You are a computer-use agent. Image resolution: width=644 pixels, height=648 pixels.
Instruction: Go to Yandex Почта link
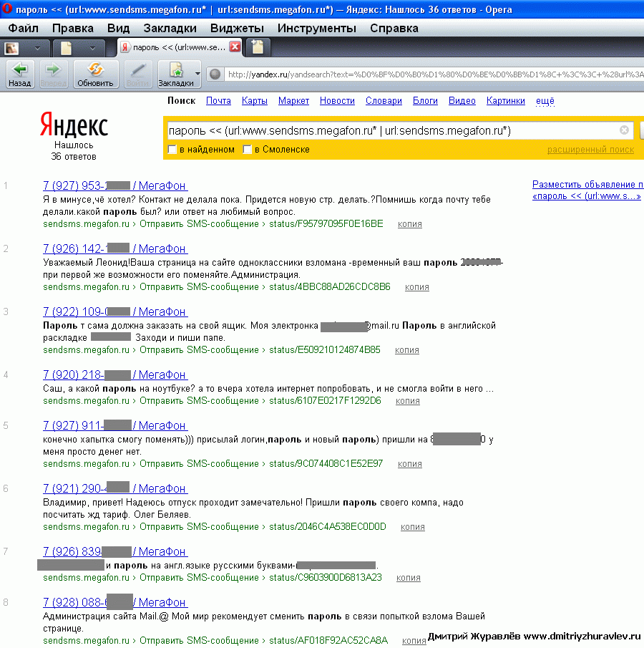point(218,101)
